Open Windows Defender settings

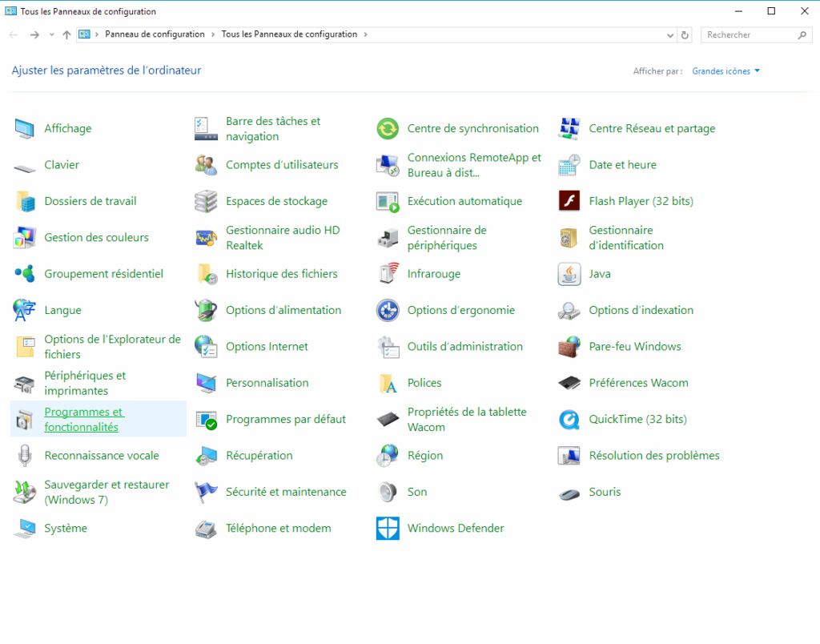pos(455,528)
